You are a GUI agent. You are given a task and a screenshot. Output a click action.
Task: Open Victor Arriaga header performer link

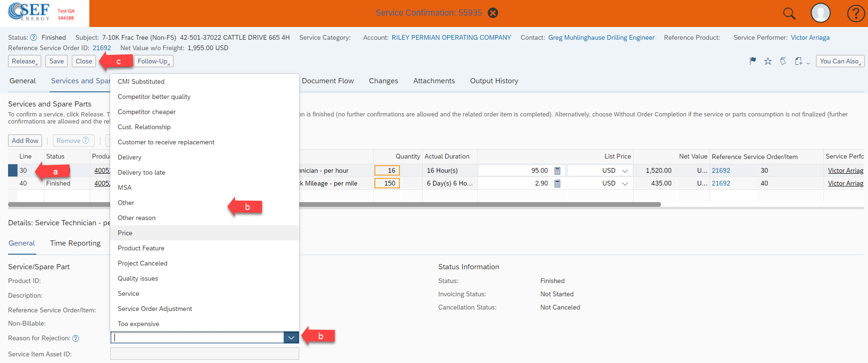[x=810, y=37]
